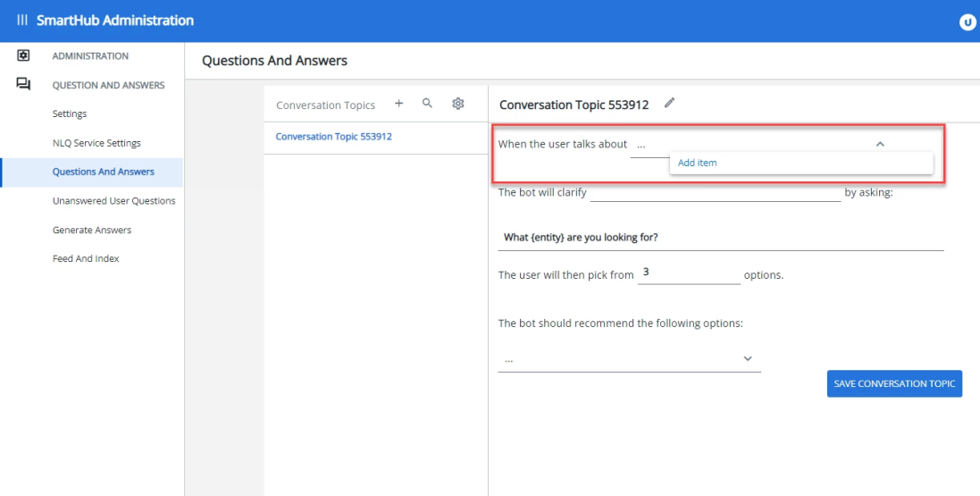
Task: Click the number of options field
Action: pos(689,274)
